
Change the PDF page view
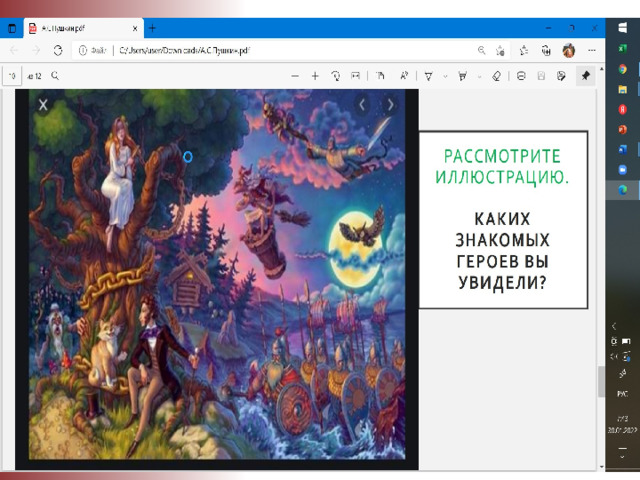(x=380, y=76)
